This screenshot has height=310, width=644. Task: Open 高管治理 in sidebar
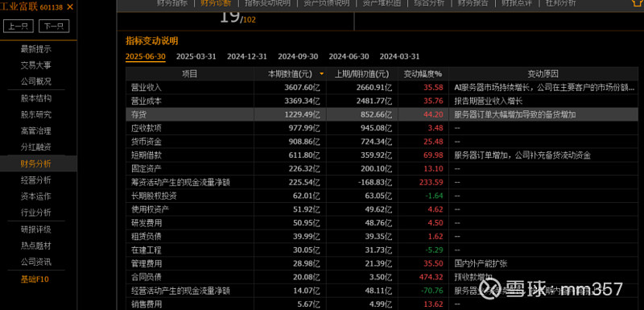(36, 131)
